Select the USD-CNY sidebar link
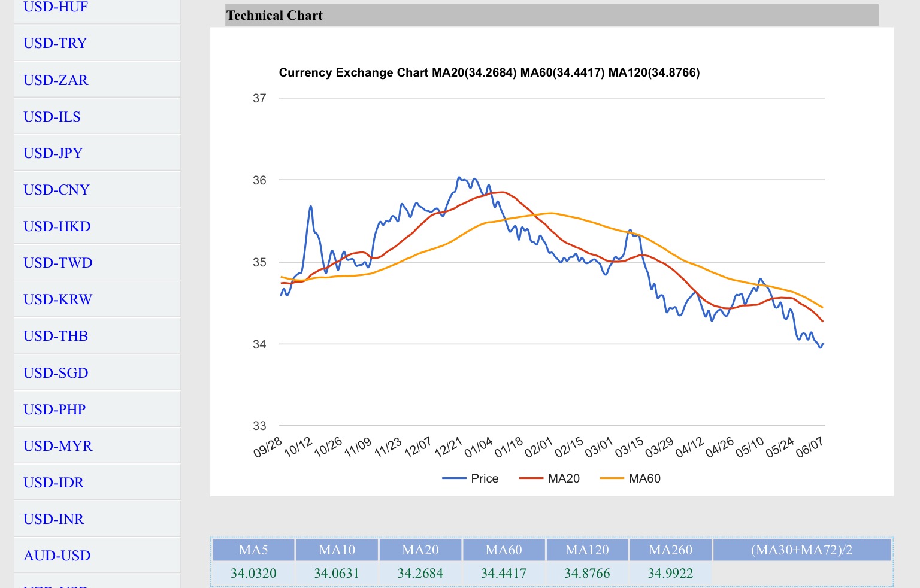 (56, 189)
